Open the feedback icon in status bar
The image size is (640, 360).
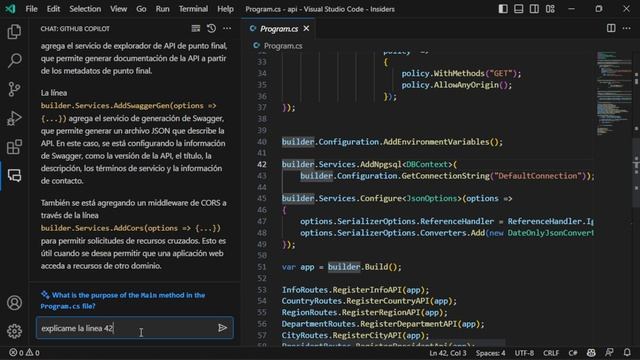point(609,352)
